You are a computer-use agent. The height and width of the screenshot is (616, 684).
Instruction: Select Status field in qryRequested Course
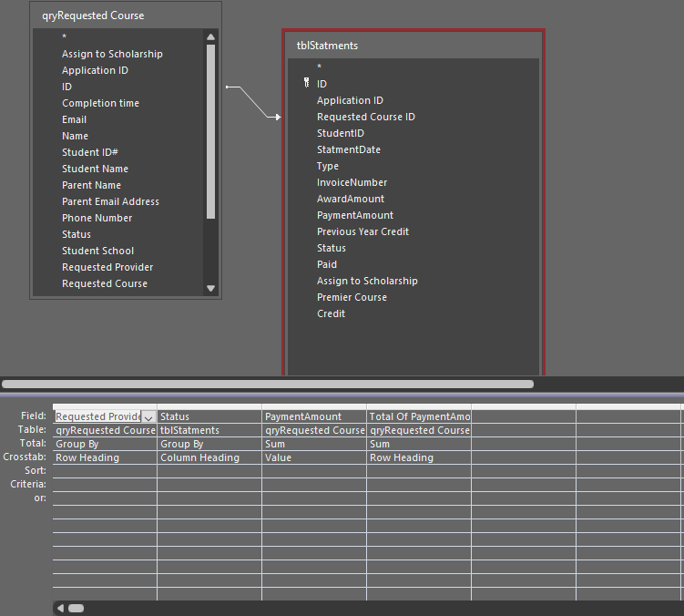pos(77,234)
